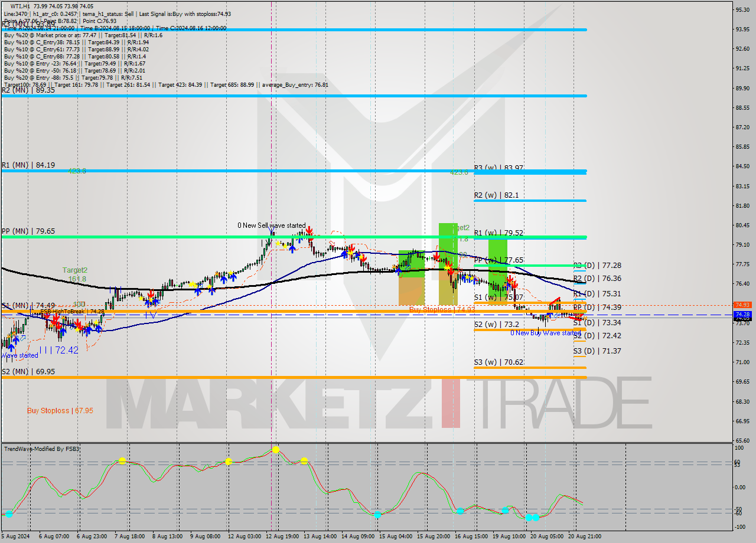Viewport: 756px width, 543px height.
Task: Click the S3 (D) | 71.37 daily label
Action: tap(597, 351)
